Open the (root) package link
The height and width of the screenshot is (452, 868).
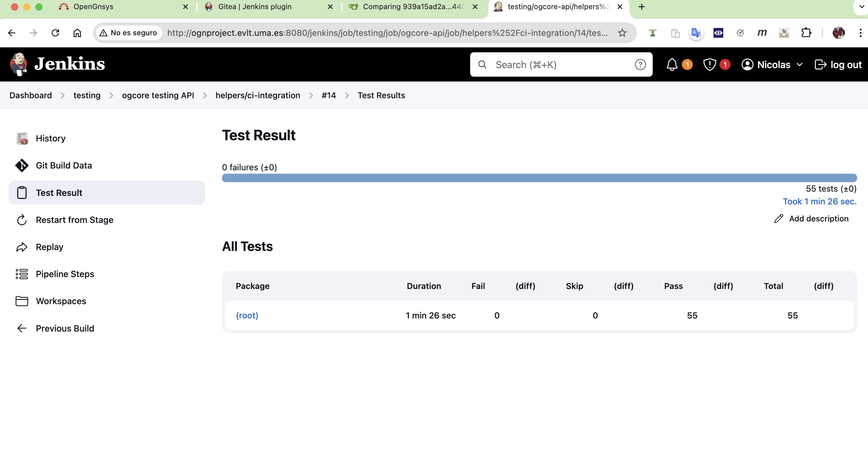[x=247, y=315]
